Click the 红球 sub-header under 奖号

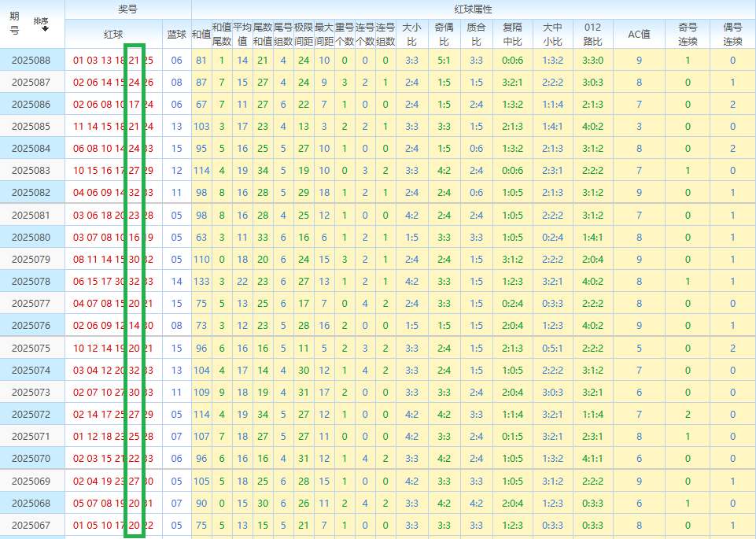(113, 35)
